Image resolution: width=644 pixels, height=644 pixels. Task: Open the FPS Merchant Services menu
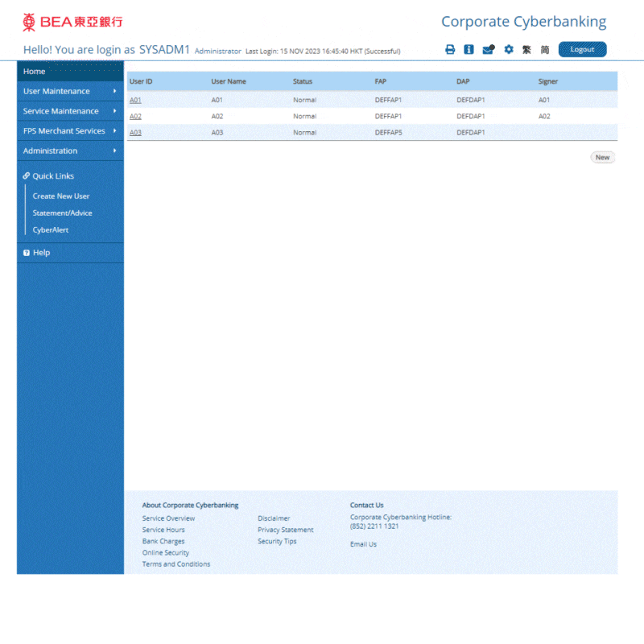(70, 130)
